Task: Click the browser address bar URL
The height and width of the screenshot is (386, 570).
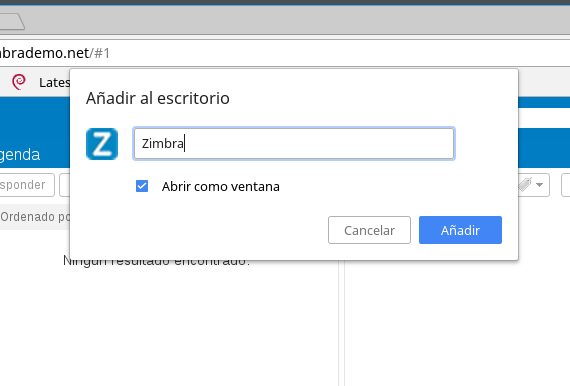Action: pyautogui.click(x=55, y=53)
